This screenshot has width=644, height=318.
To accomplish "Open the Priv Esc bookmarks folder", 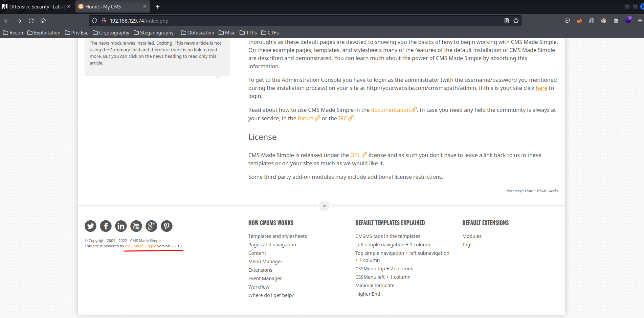I will (x=77, y=33).
